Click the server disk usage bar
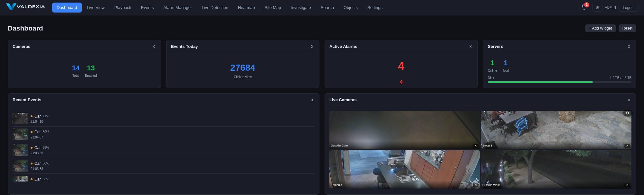644x195 pixels. [559, 82]
